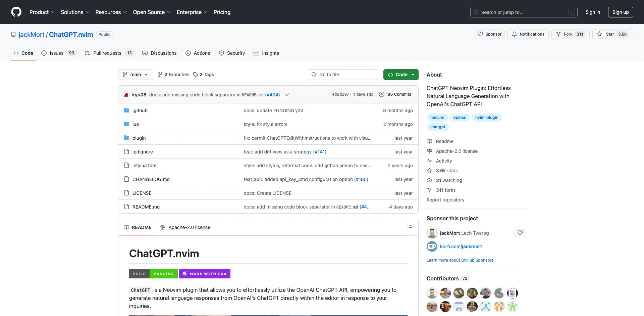
Task: Star the ChatGPT.nvim repository
Action: point(612,34)
